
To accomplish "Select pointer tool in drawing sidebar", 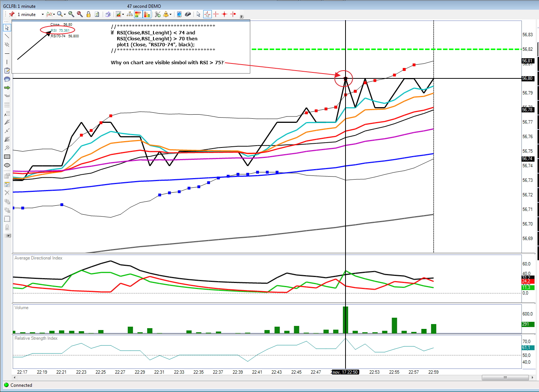I will pyautogui.click(x=7, y=28).
